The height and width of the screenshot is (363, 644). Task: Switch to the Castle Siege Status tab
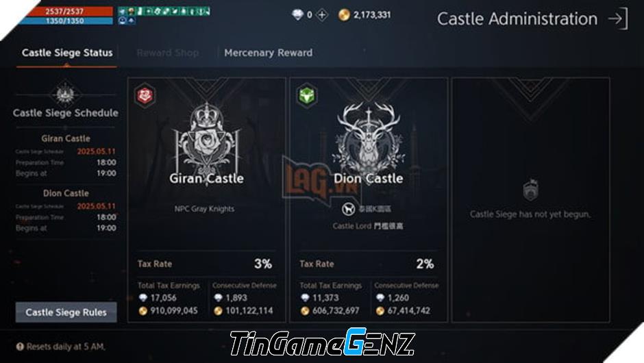tap(67, 53)
